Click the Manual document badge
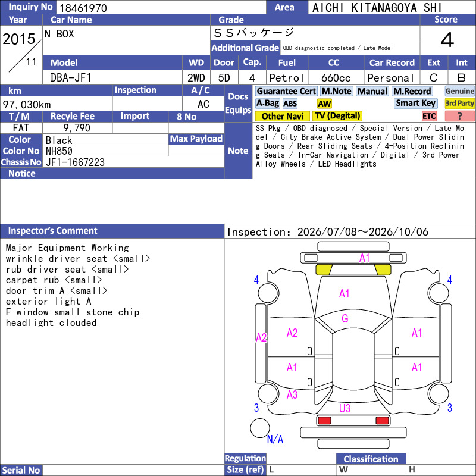 pyautogui.click(x=372, y=91)
